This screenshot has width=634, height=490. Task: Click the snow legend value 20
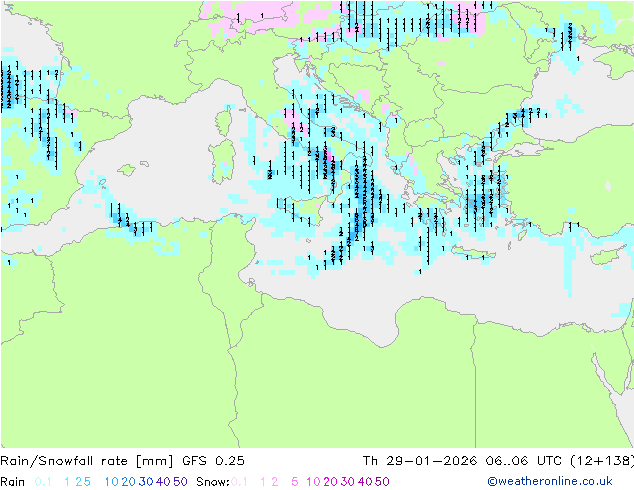coord(330,482)
